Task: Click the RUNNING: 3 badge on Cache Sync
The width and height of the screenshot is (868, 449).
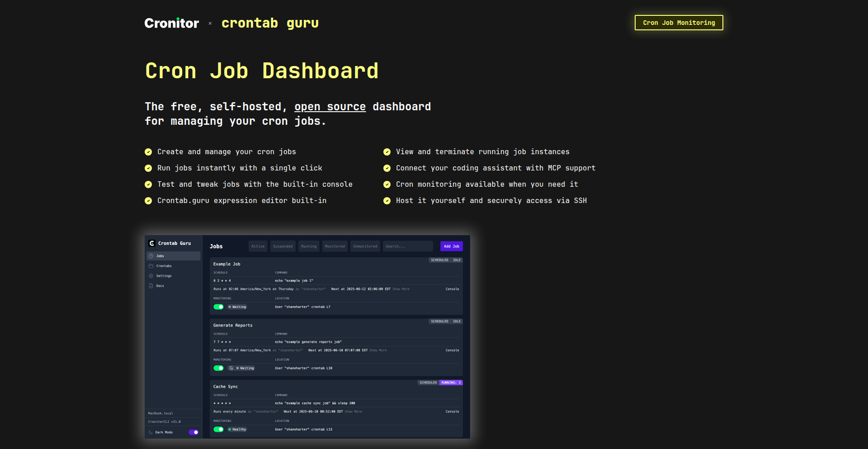Action: (x=451, y=383)
